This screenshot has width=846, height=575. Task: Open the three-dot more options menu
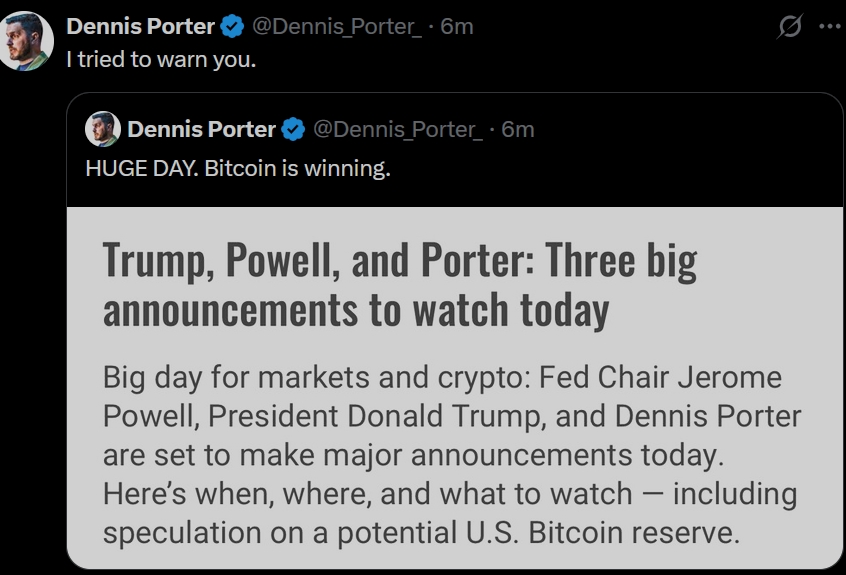click(x=829, y=27)
